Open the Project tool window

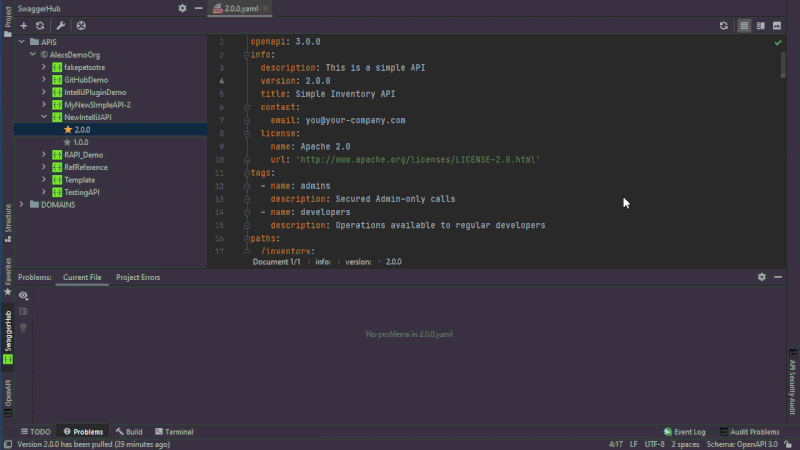[7, 21]
